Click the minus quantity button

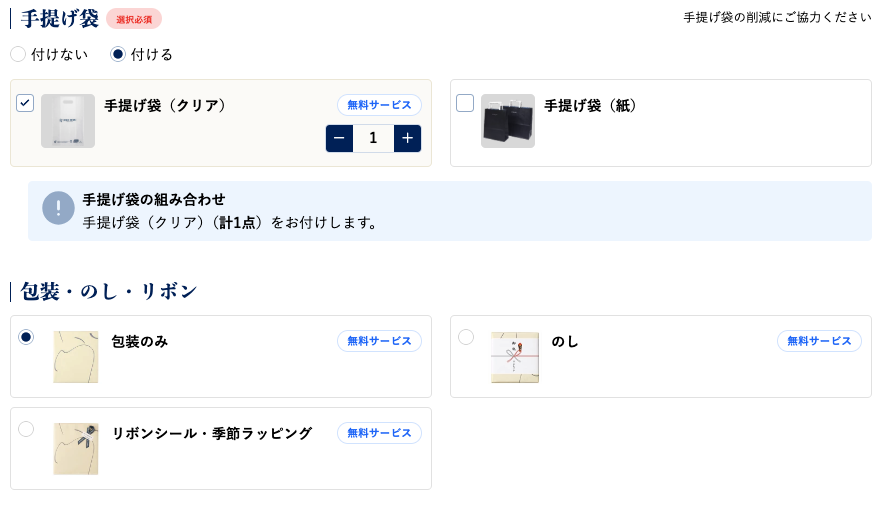tap(340, 138)
